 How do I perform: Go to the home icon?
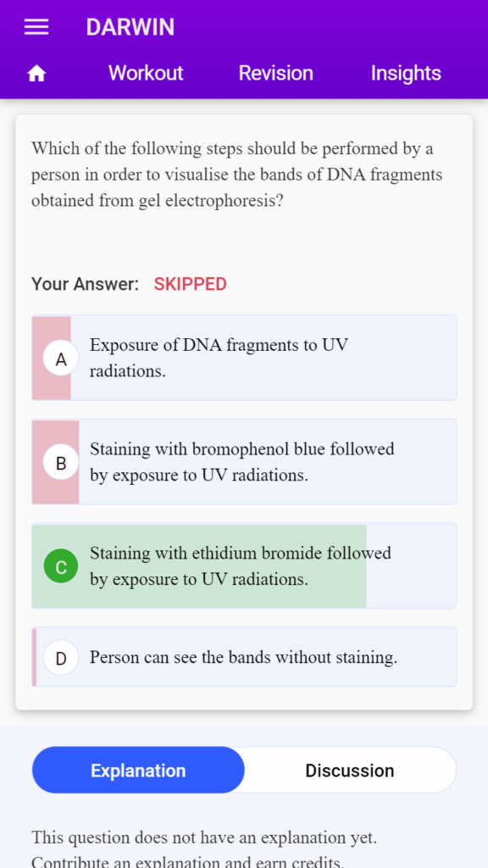36,73
